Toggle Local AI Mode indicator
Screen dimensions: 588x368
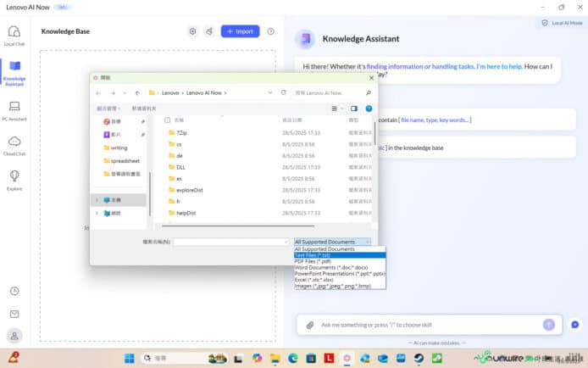pyautogui.click(x=562, y=23)
